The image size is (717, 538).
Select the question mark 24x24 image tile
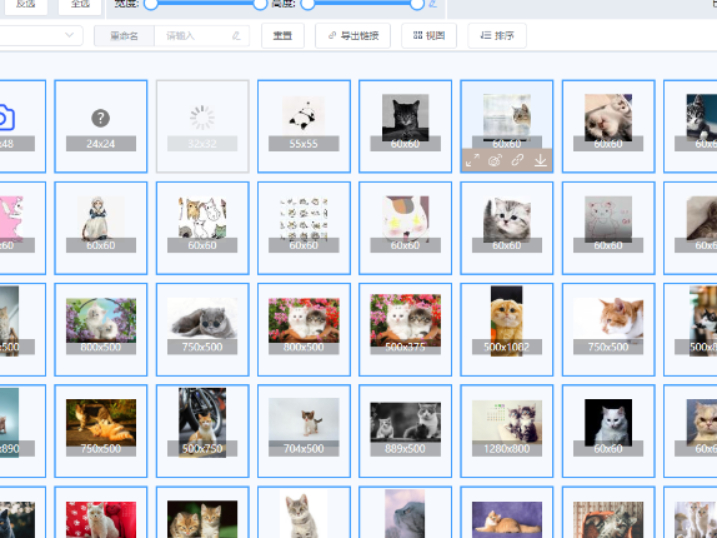point(101,127)
